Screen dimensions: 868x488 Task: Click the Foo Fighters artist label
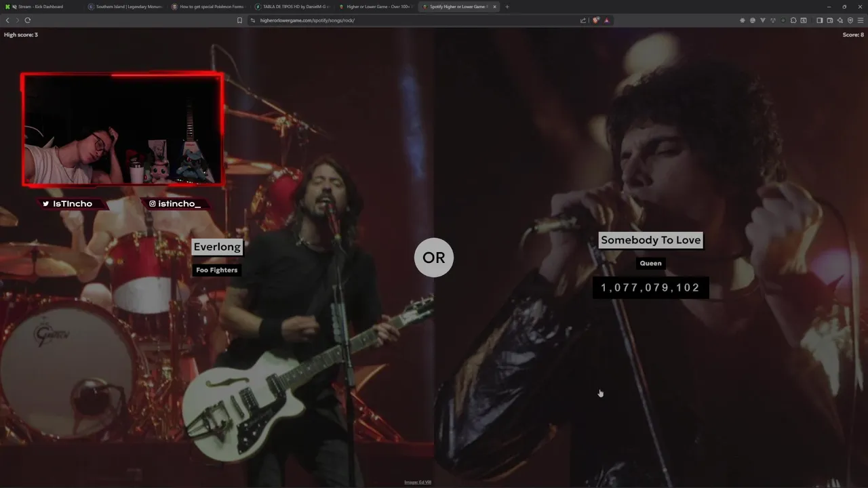(x=217, y=270)
